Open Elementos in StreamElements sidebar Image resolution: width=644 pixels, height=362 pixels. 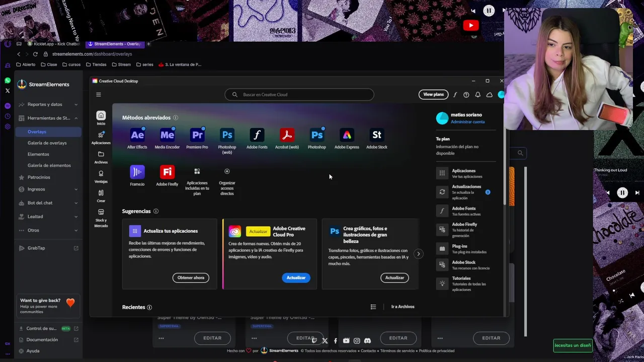click(38, 154)
